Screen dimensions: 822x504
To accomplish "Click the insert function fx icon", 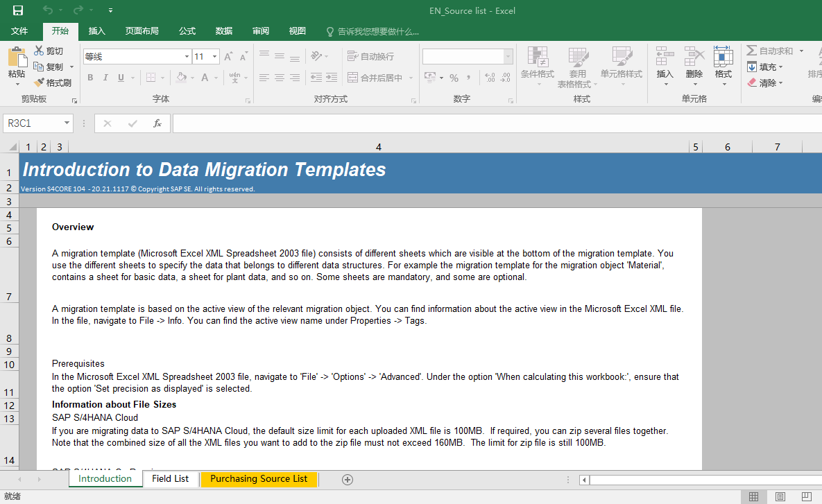I will click(157, 123).
